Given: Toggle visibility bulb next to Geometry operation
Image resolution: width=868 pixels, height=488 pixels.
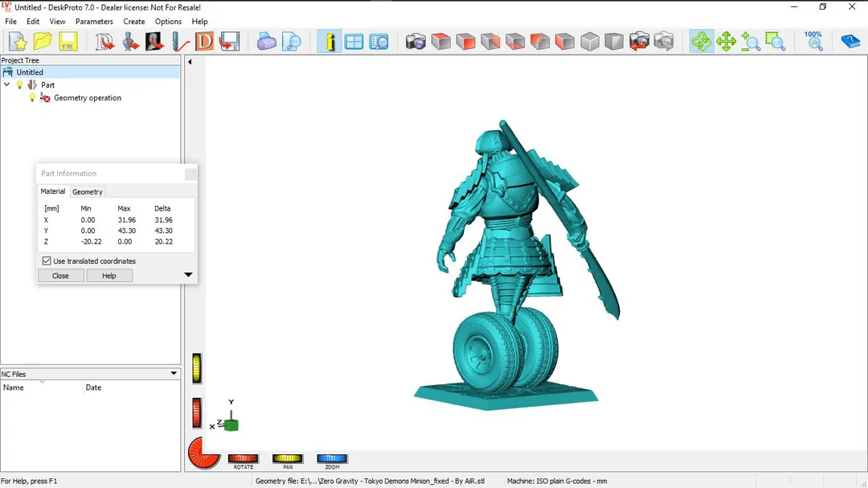Looking at the screenshot, I should [x=32, y=97].
